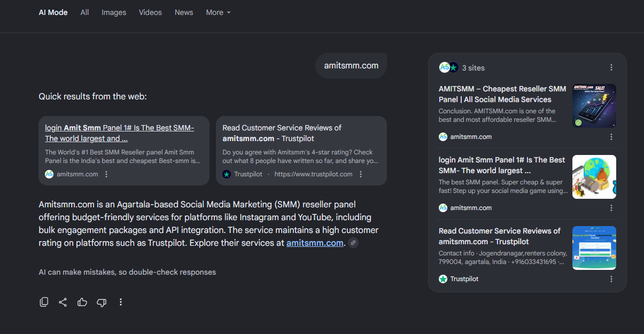The width and height of the screenshot is (644, 334).
Task: Click the 'Quick results from the web:' heading
Action: [x=92, y=97]
